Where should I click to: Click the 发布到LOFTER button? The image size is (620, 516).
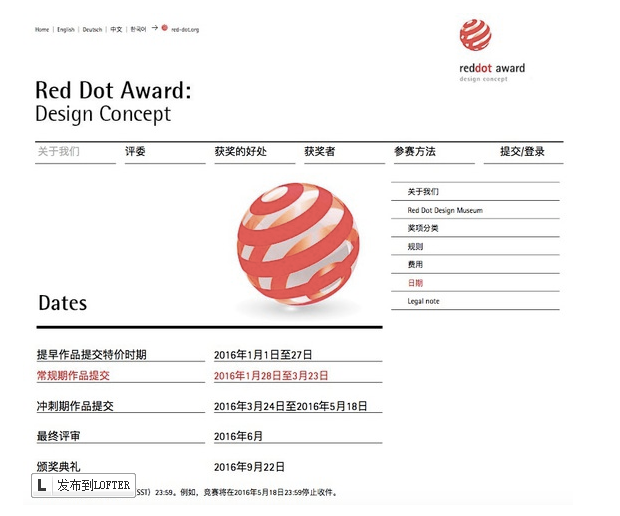83,485
